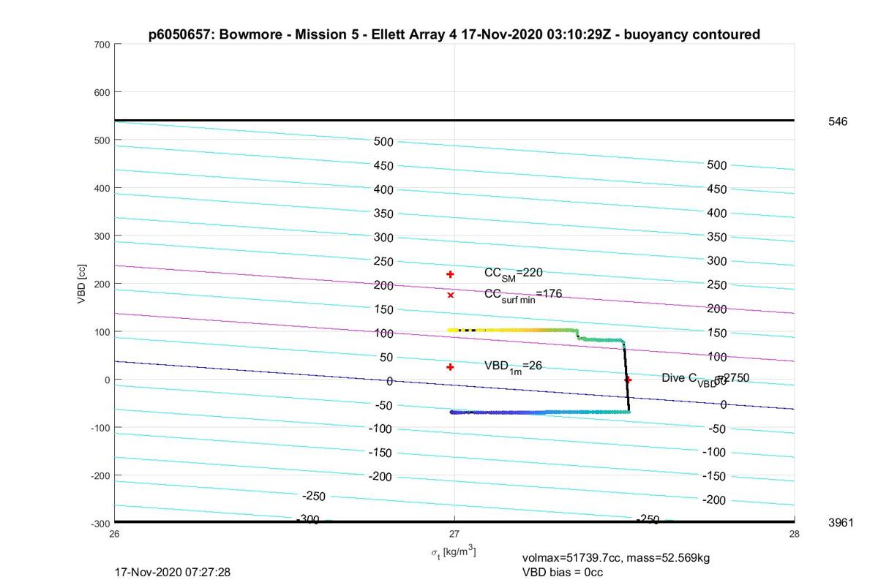Click the black vertical data segment near 27.5
This screenshot has height=588, width=878.
[x=626, y=377]
